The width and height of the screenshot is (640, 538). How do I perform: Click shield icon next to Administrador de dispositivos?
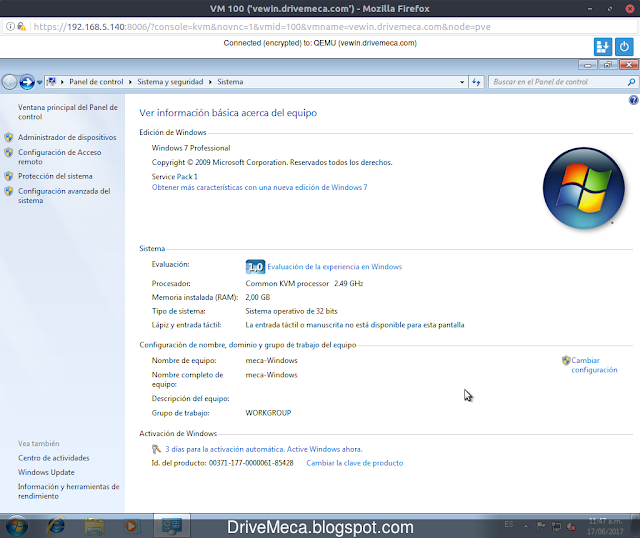(x=9, y=137)
